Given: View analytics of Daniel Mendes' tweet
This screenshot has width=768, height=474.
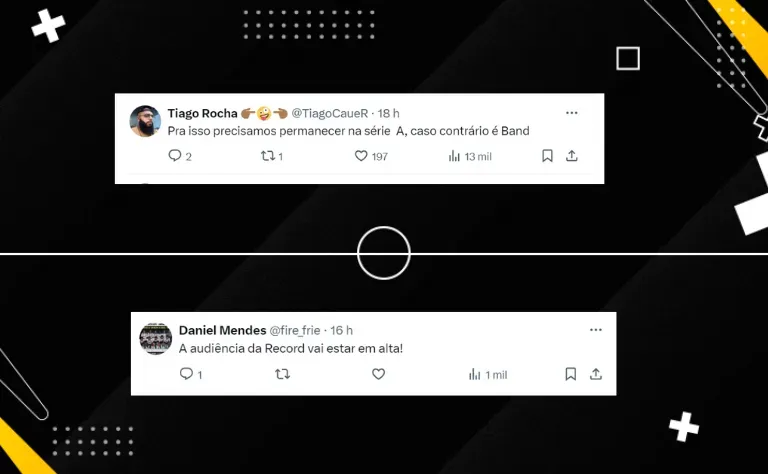Looking at the screenshot, I should point(475,375).
